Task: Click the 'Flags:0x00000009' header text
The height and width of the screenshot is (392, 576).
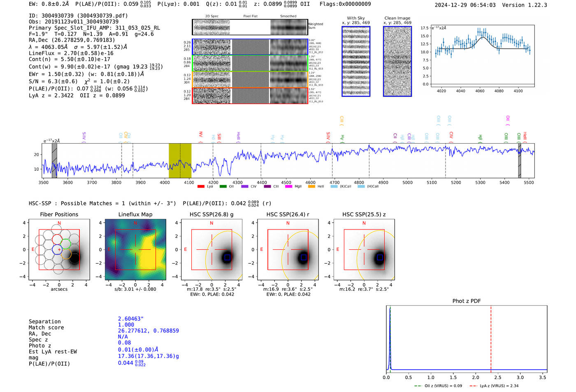Action: coord(345,4)
